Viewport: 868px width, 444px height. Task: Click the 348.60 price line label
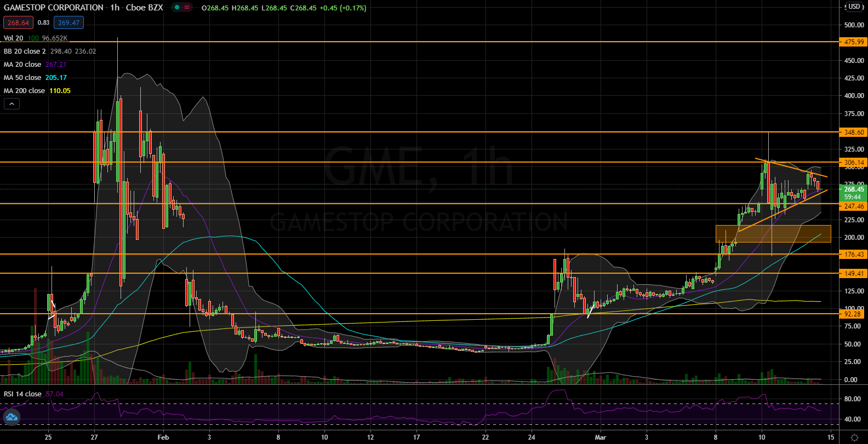[854, 132]
